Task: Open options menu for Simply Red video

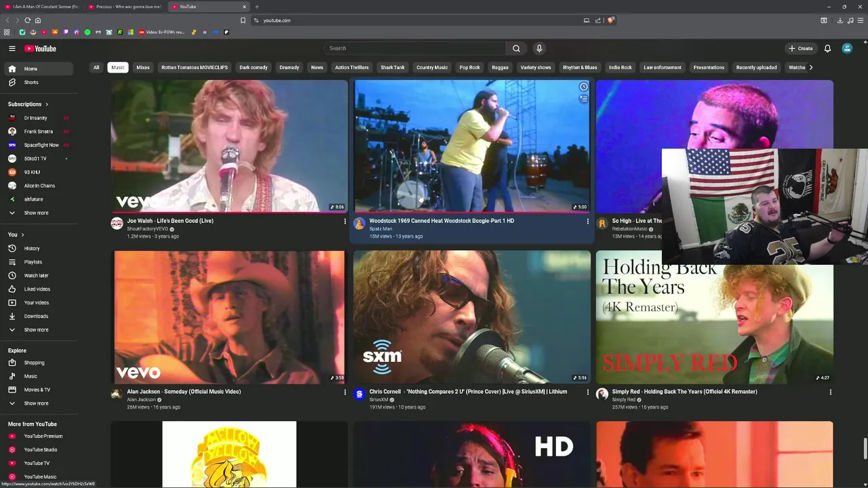Action: click(830, 392)
